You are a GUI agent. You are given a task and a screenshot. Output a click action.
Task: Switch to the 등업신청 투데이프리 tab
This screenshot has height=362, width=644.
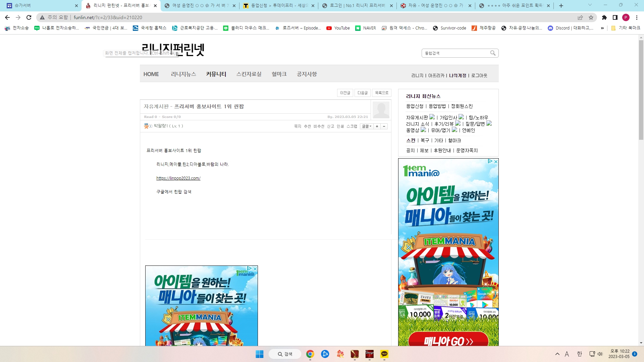coord(279,6)
